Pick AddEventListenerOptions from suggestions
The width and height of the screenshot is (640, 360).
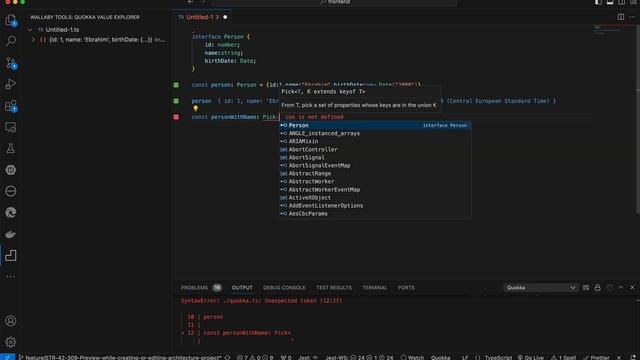click(x=375, y=206)
